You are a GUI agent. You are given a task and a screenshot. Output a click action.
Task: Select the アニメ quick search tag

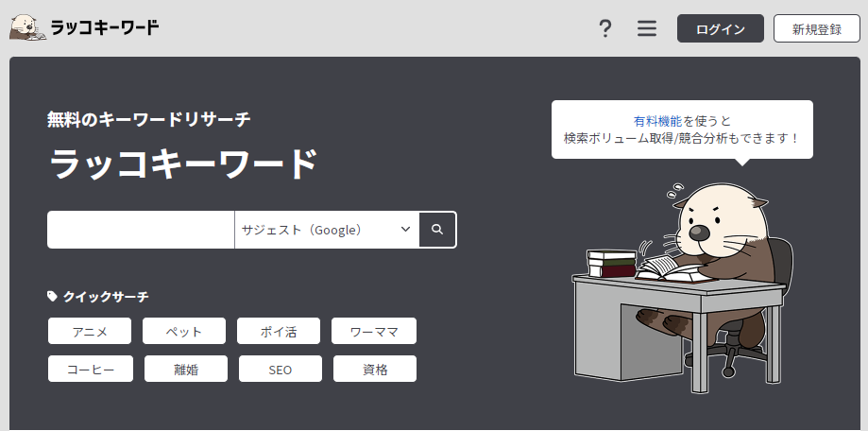(90, 331)
